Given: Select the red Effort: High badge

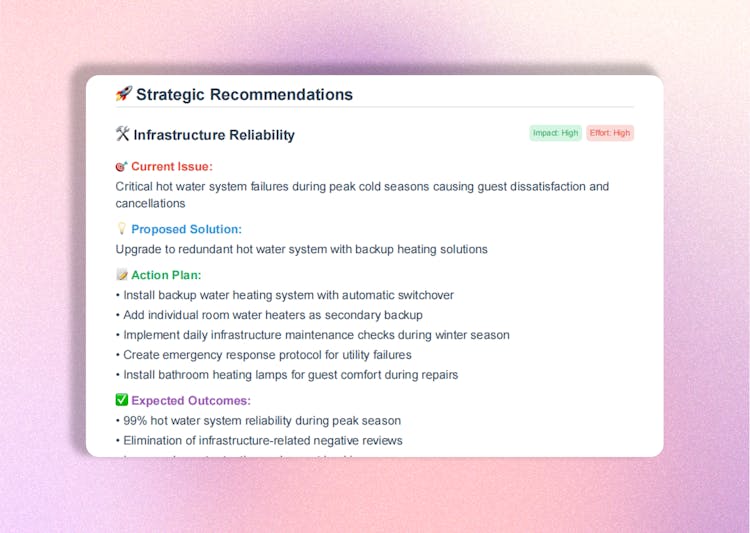Looking at the screenshot, I should [x=609, y=133].
